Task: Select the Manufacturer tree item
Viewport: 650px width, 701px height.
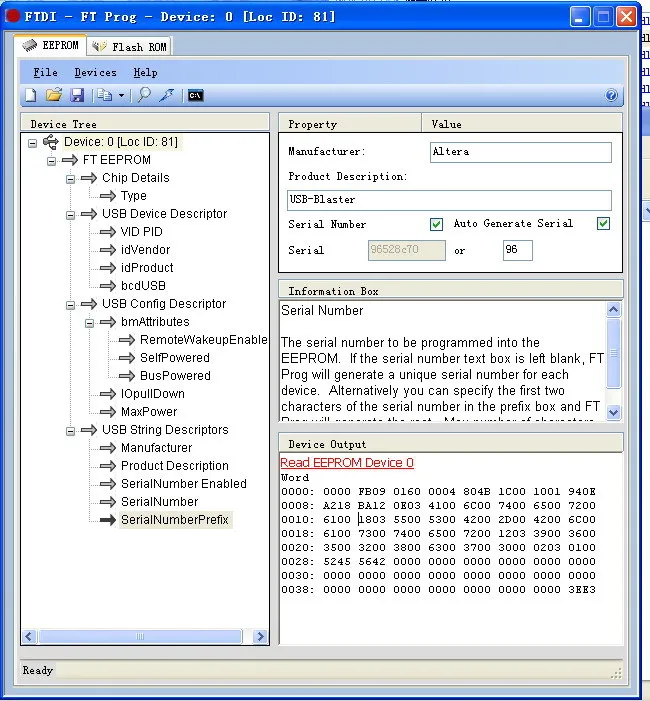Action: click(x=156, y=448)
